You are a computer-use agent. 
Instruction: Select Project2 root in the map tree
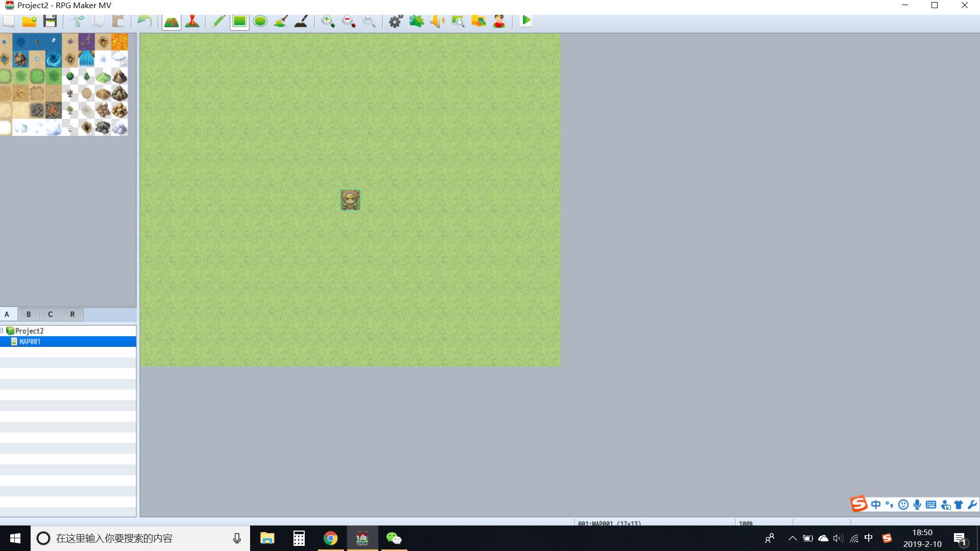coord(29,331)
